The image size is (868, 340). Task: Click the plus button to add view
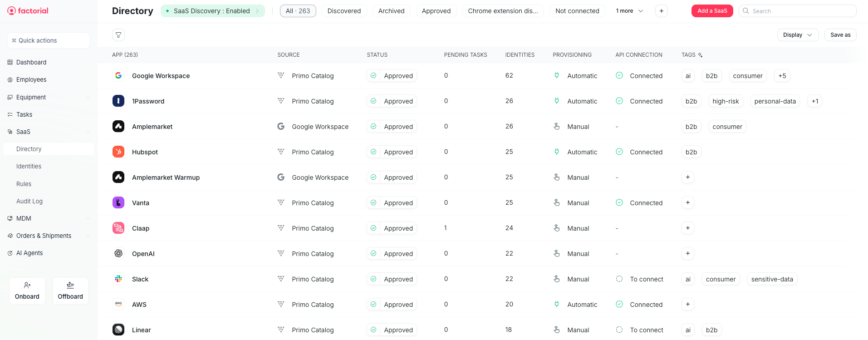tap(661, 11)
